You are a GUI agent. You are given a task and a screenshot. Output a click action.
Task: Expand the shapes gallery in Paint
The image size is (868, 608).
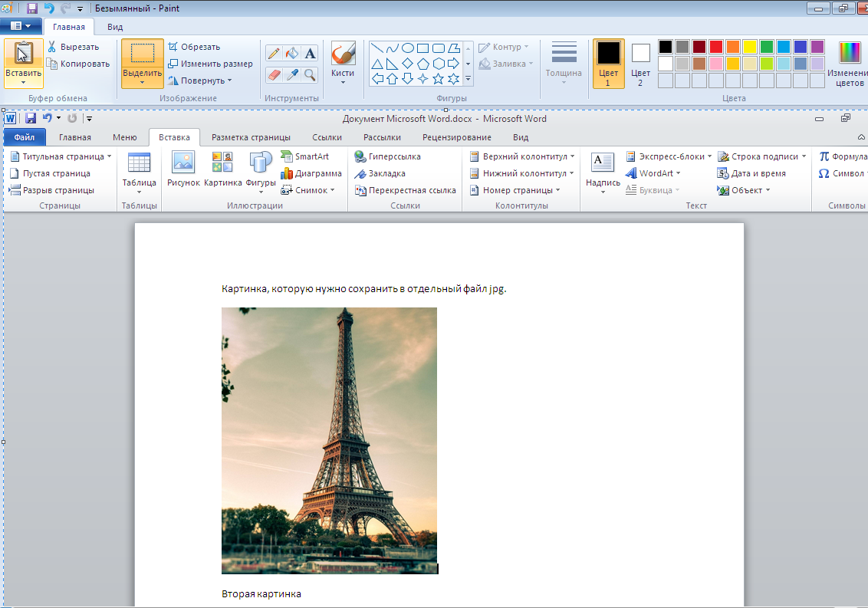pos(469,79)
